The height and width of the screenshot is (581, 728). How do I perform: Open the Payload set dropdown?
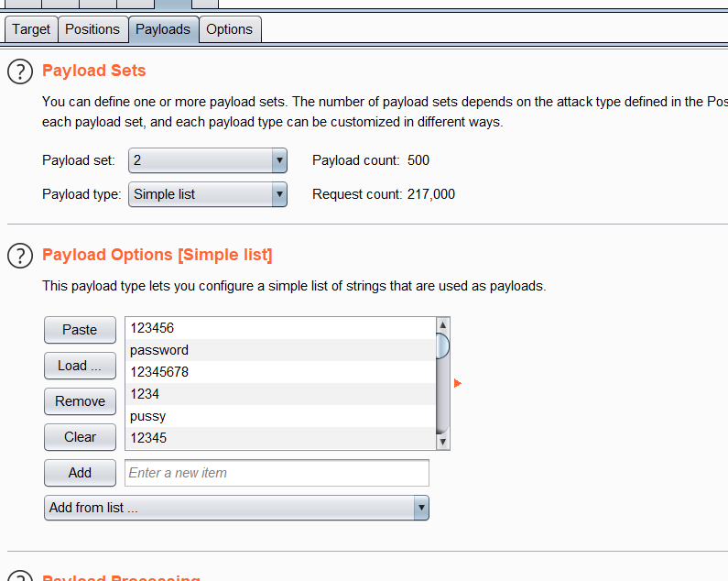click(x=208, y=160)
